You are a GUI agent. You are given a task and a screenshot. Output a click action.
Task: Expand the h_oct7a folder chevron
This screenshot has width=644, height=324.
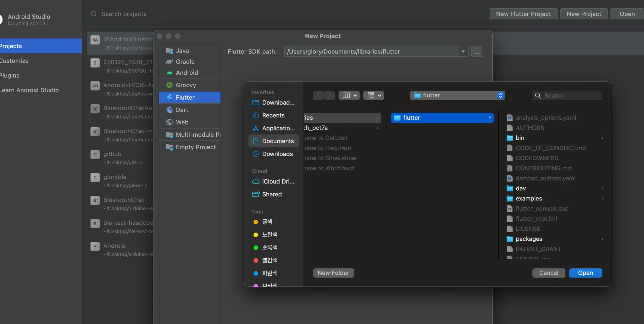click(377, 128)
